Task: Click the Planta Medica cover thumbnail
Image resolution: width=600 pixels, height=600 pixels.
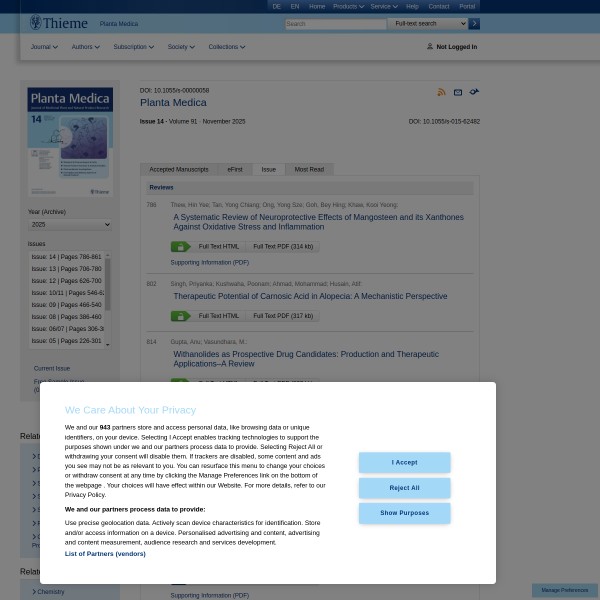Action: (70, 141)
